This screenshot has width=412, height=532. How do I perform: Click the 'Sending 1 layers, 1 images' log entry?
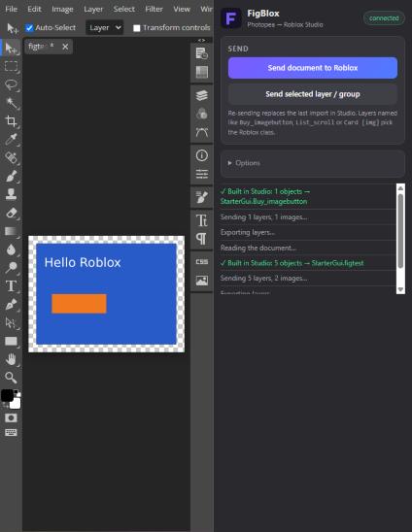tap(264, 217)
